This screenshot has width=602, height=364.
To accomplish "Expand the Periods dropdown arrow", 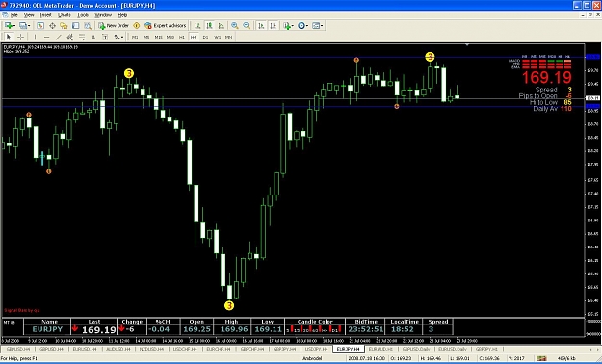I will pyautogui.click(x=307, y=26).
